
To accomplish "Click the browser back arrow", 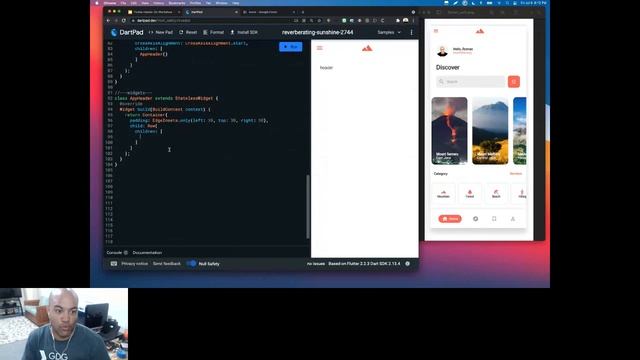I will pyautogui.click(x=109, y=20).
